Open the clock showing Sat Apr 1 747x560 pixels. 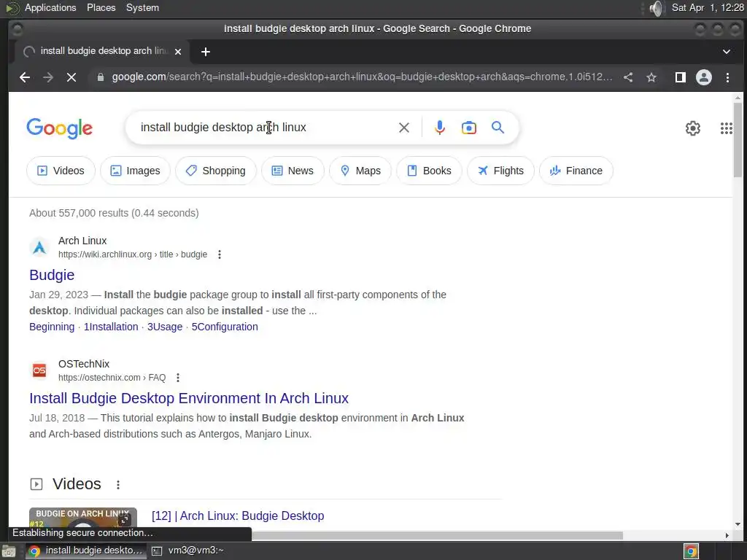coord(707,7)
